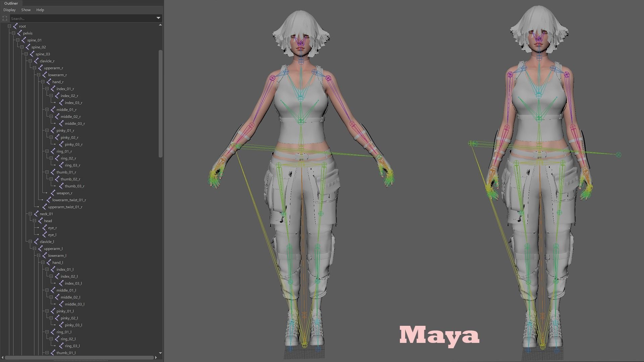The height and width of the screenshot is (362, 644).
Task: Open the search options dropdown arrow
Action: tap(158, 18)
